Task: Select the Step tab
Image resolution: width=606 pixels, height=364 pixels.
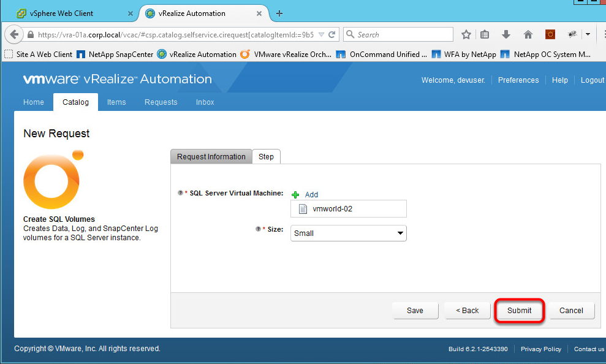Action: [x=266, y=156]
